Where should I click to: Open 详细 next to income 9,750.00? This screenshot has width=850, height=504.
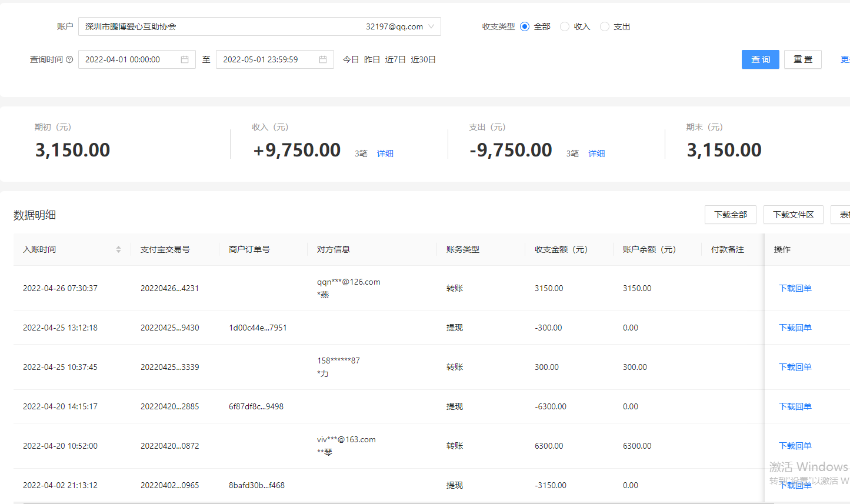click(x=385, y=153)
